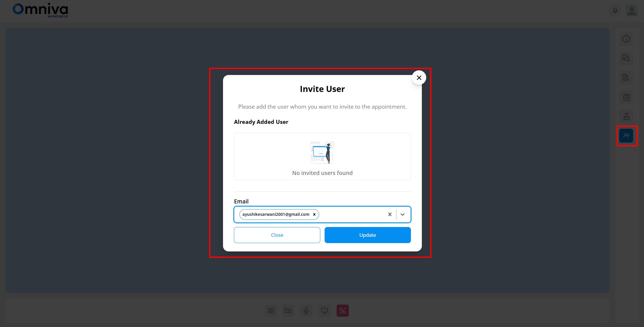Close Invite User dialog with X

click(x=419, y=78)
